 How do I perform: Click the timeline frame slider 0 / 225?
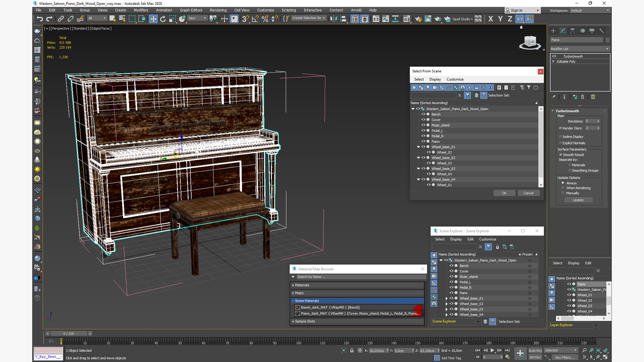point(69,334)
